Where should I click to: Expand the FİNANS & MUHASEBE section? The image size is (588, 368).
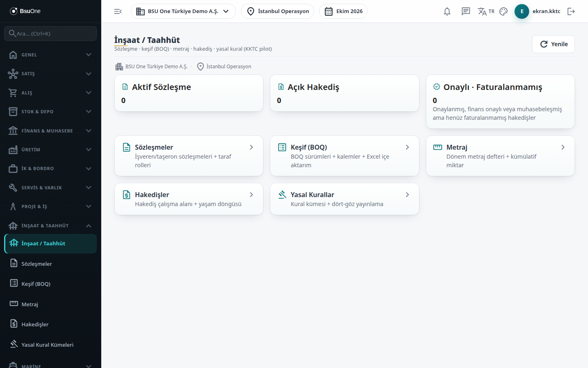click(51, 131)
